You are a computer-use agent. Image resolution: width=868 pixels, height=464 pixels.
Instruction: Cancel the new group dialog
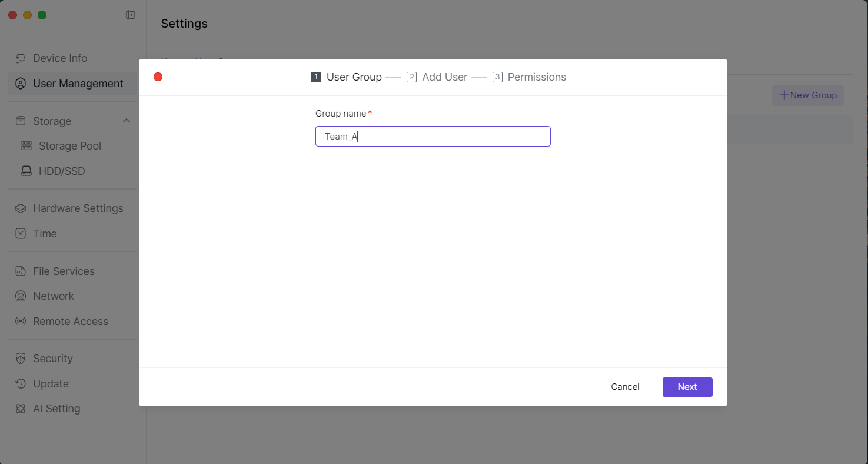coord(625,387)
